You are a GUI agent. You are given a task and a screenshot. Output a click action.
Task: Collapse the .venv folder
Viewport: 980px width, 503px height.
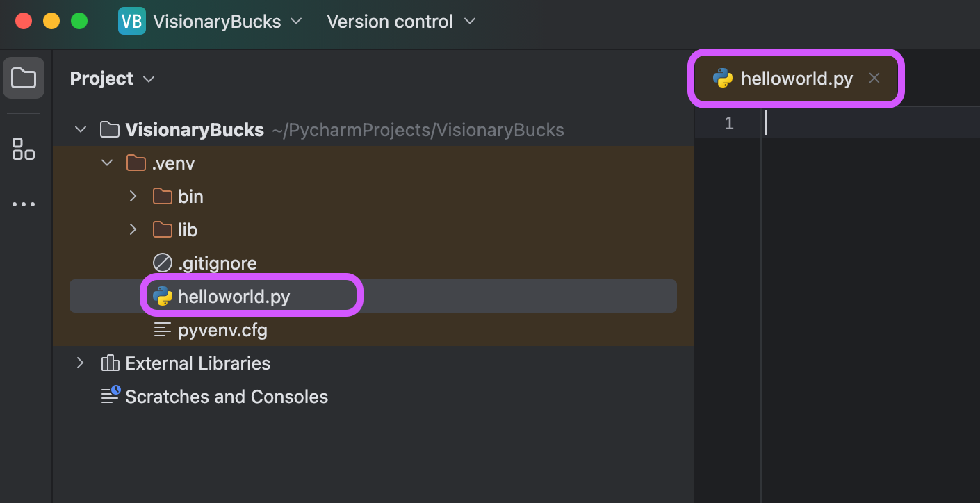[107, 163]
